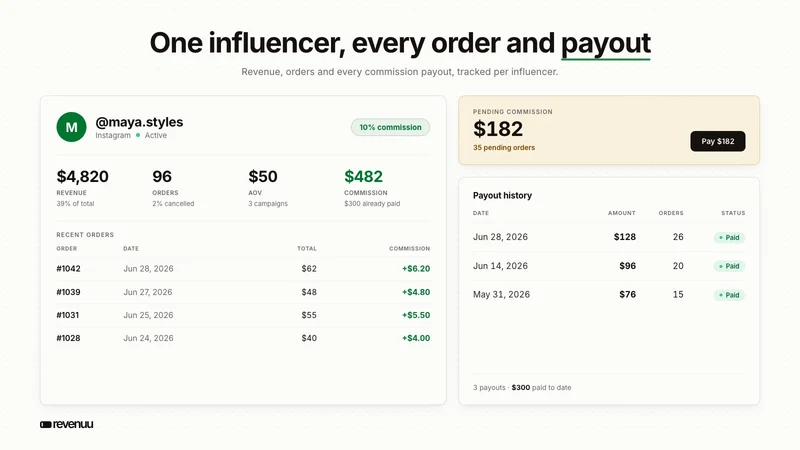Click the '$300 already paid' note
The image size is (800, 450).
[372, 204]
